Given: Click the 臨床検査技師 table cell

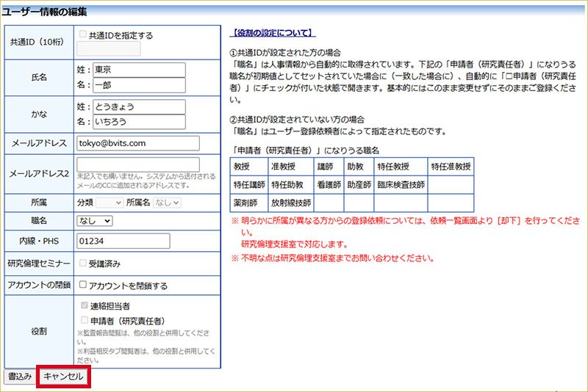Looking at the screenshot, I should [x=401, y=184].
